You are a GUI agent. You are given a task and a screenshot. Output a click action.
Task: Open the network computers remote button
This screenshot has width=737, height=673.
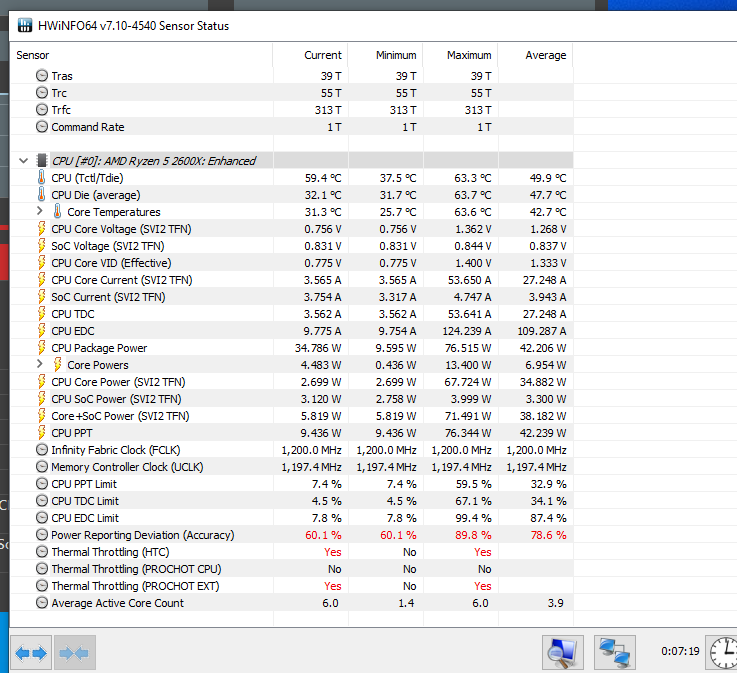point(615,653)
